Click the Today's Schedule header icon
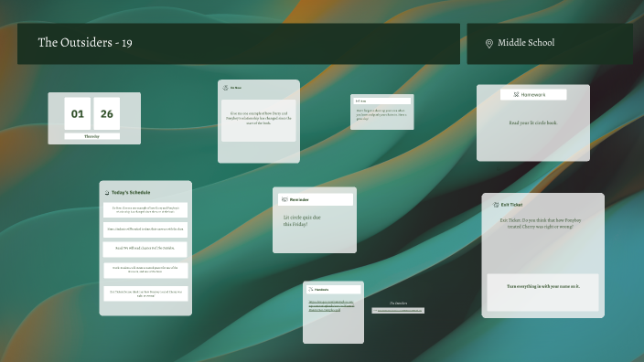Screen dimensions: 644x362 click(107, 193)
